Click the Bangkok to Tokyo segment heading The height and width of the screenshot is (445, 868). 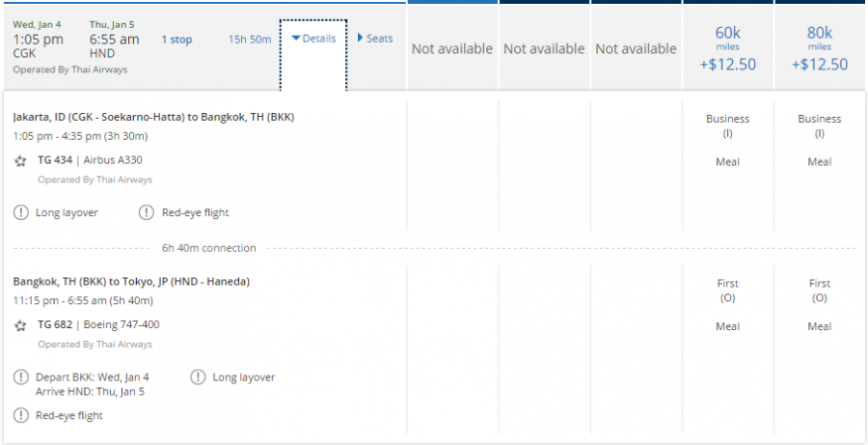pyautogui.click(x=131, y=282)
